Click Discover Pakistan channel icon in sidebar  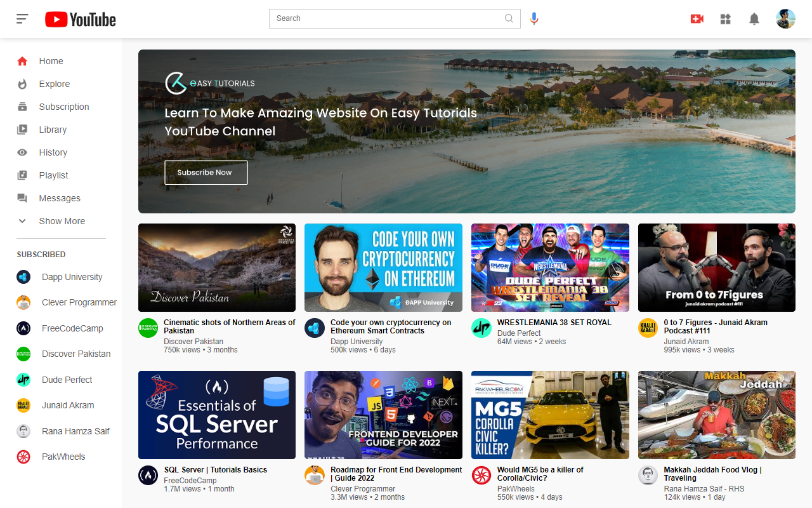(23, 354)
